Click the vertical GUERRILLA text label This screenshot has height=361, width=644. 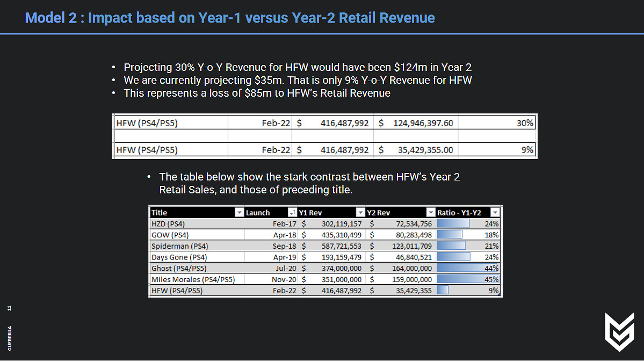pos(10,338)
